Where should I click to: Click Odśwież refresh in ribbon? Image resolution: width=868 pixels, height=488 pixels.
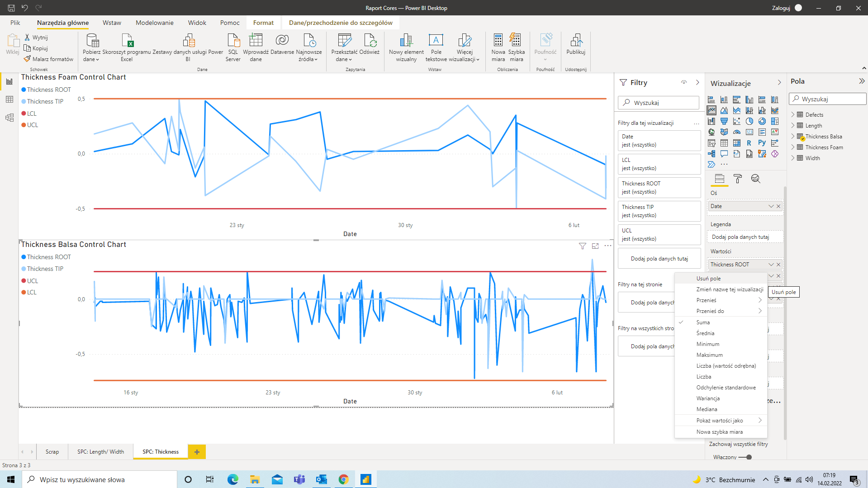pos(370,44)
